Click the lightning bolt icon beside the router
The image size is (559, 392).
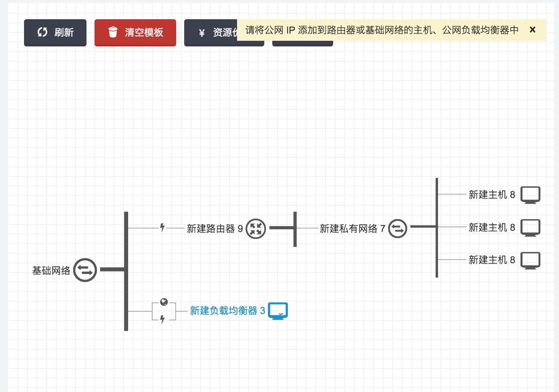(x=162, y=228)
